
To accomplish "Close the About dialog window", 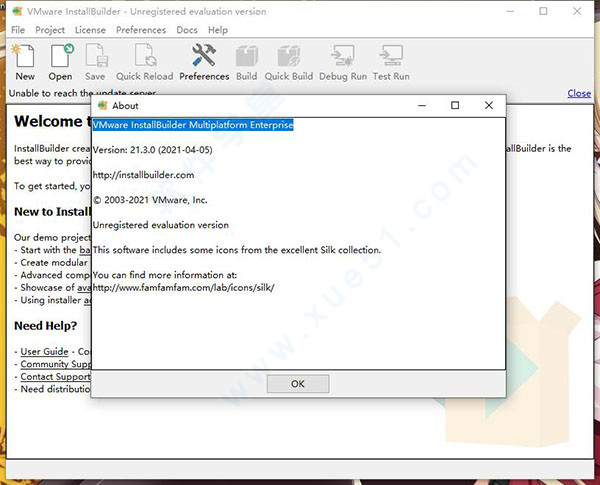I will pyautogui.click(x=489, y=105).
